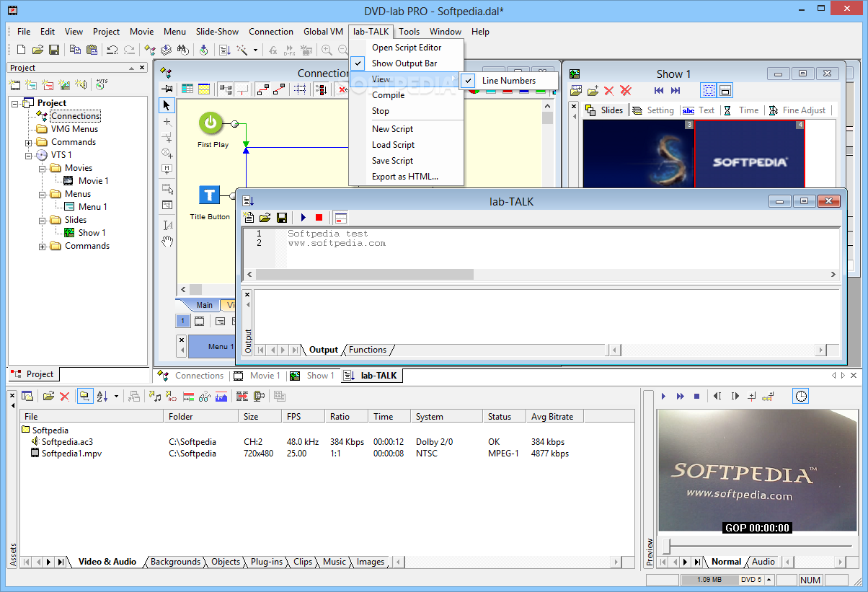The image size is (868, 592).
Task: Choose Compile from the lab-TALK menu
Action: point(388,95)
